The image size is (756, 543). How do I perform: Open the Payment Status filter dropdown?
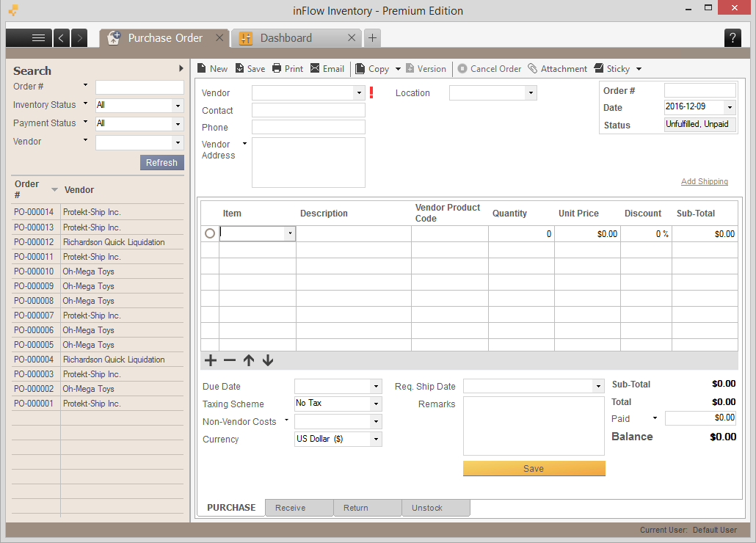click(x=178, y=124)
